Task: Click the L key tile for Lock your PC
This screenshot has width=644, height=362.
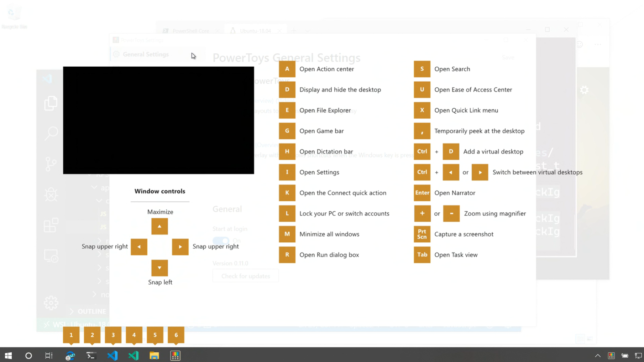Action: point(287,213)
